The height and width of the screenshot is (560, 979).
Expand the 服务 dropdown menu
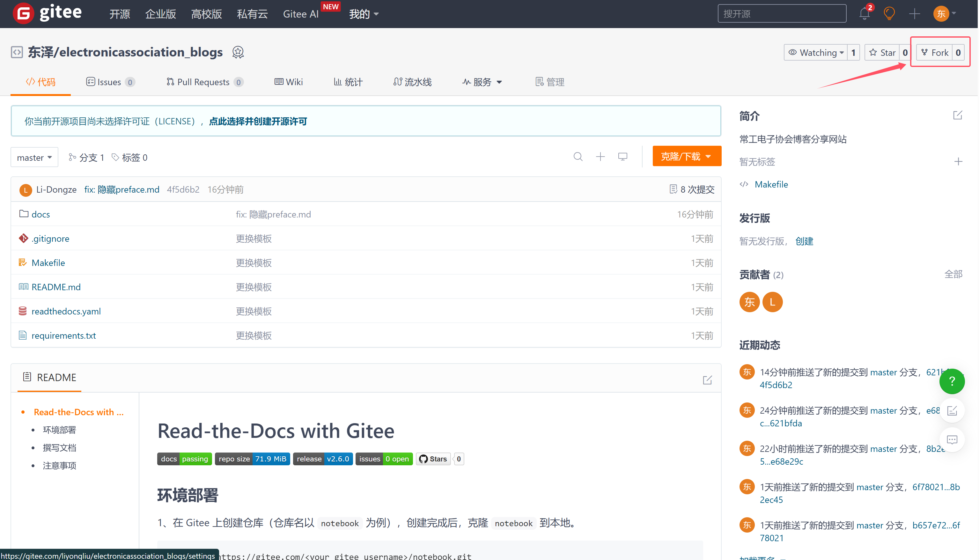(x=482, y=82)
